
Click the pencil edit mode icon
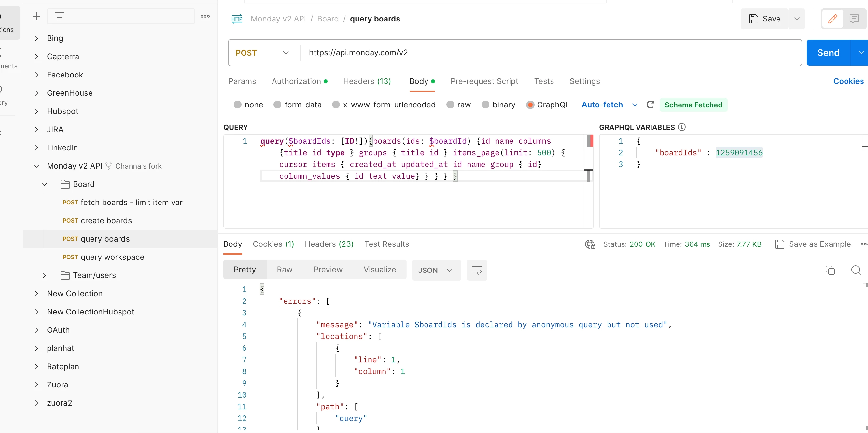click(x=833, y=19)
